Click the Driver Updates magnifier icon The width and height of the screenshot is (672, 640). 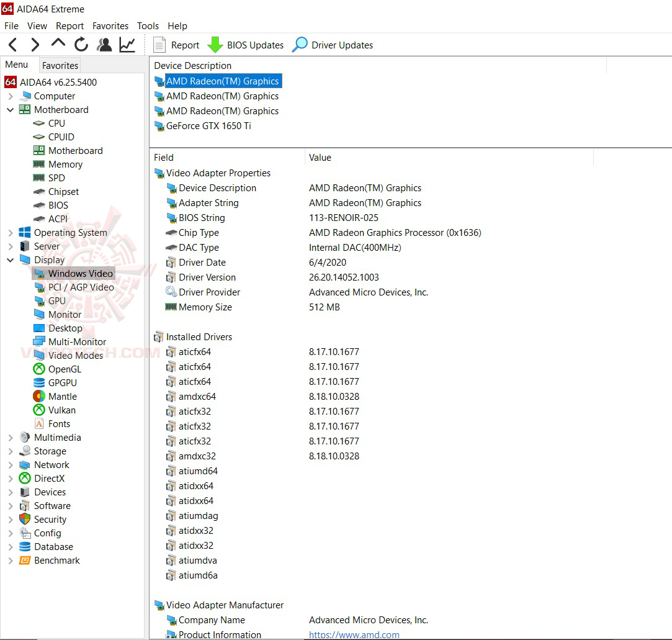(300, 45)
